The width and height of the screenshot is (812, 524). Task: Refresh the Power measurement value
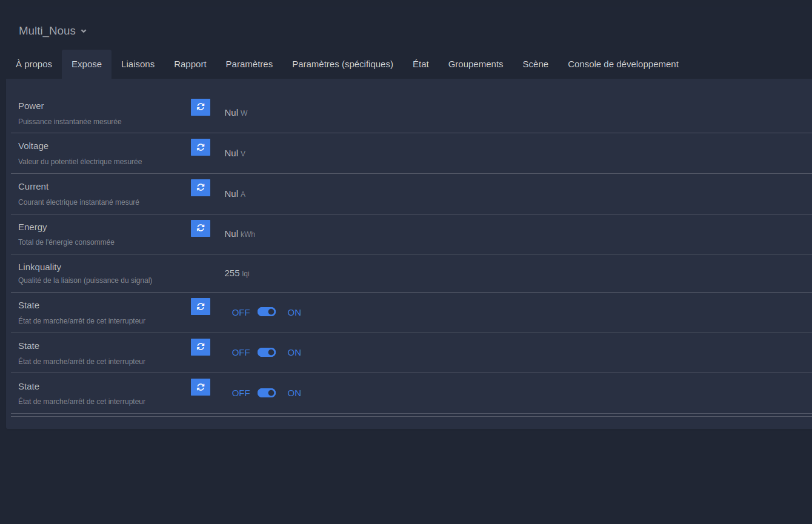pyautogui.click(x=201, y=107)
